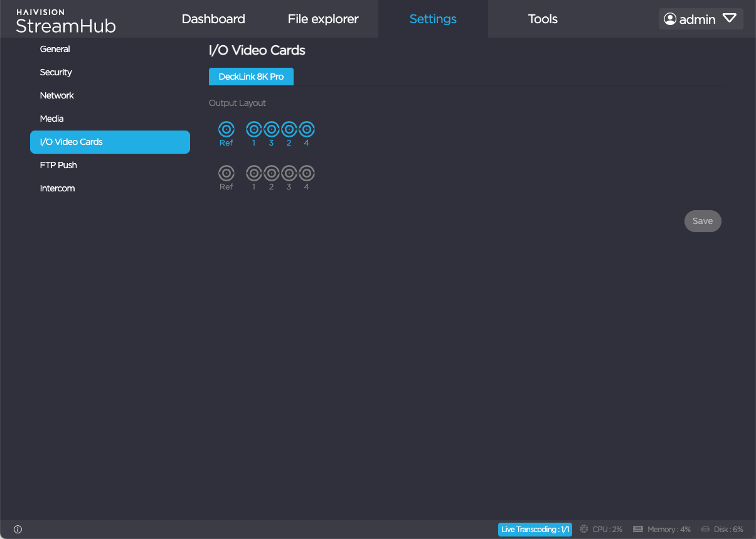Select the grayed Ref connector in bottom row

click(226, 173)
